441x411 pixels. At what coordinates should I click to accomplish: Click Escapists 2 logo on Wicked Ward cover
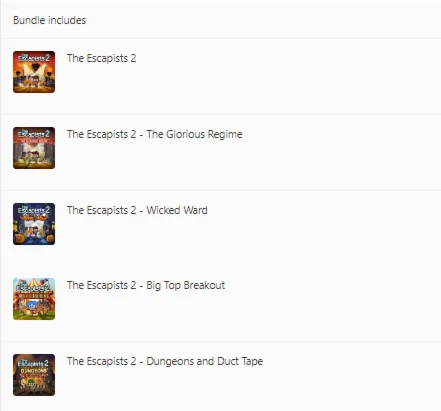click(34, 210)
